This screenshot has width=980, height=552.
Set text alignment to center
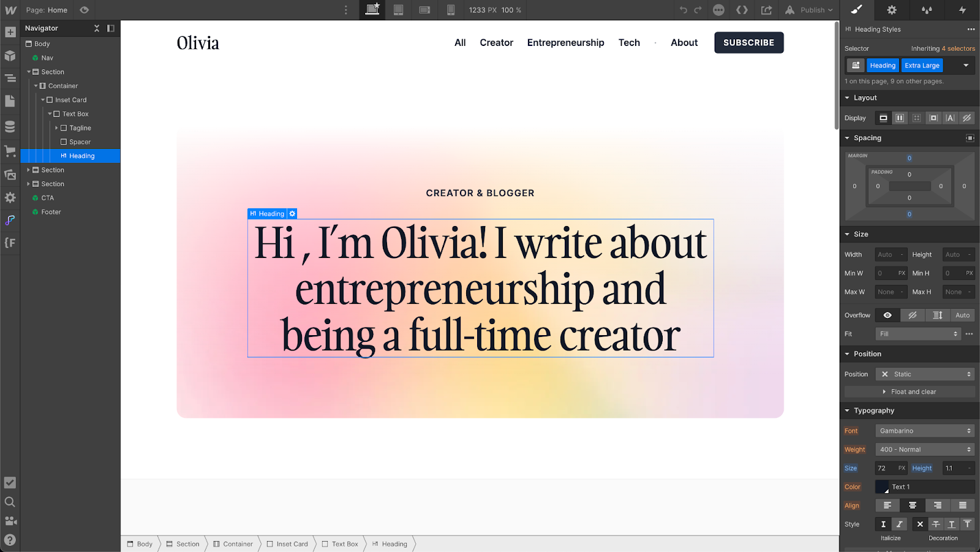(912, 505)
